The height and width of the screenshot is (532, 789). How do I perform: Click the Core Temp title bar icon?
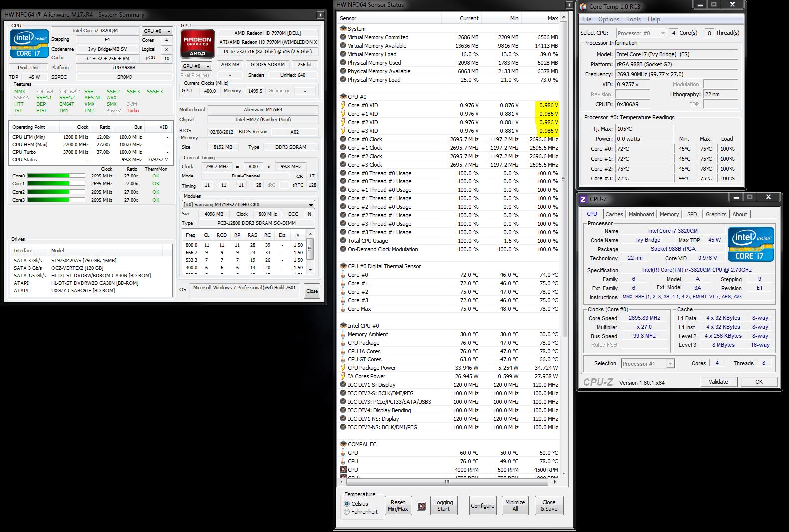583,6
